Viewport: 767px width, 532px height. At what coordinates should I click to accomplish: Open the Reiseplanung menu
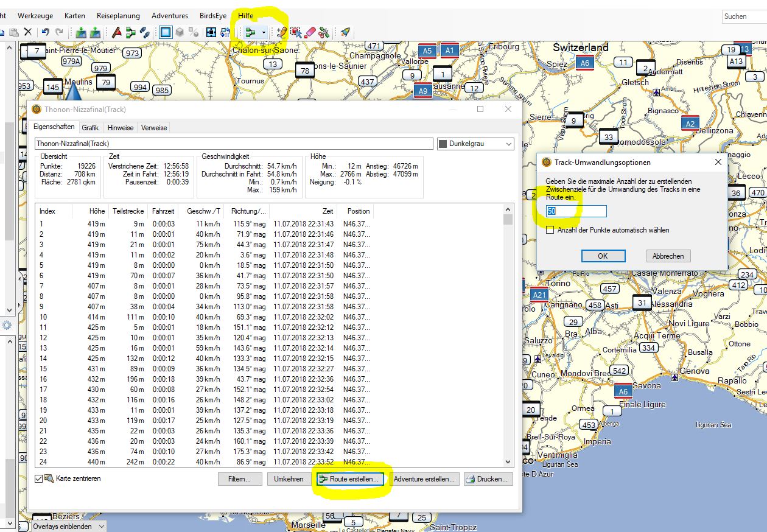(x=118, y=16)
